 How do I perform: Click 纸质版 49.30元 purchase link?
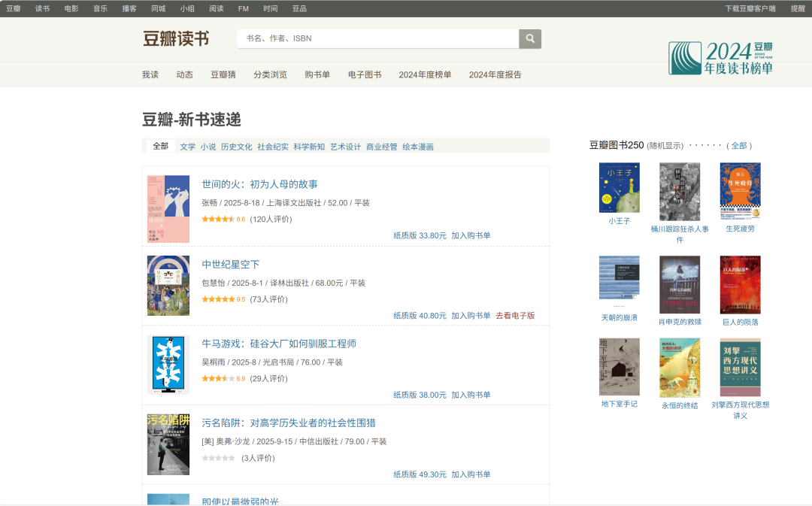(420, 474)
